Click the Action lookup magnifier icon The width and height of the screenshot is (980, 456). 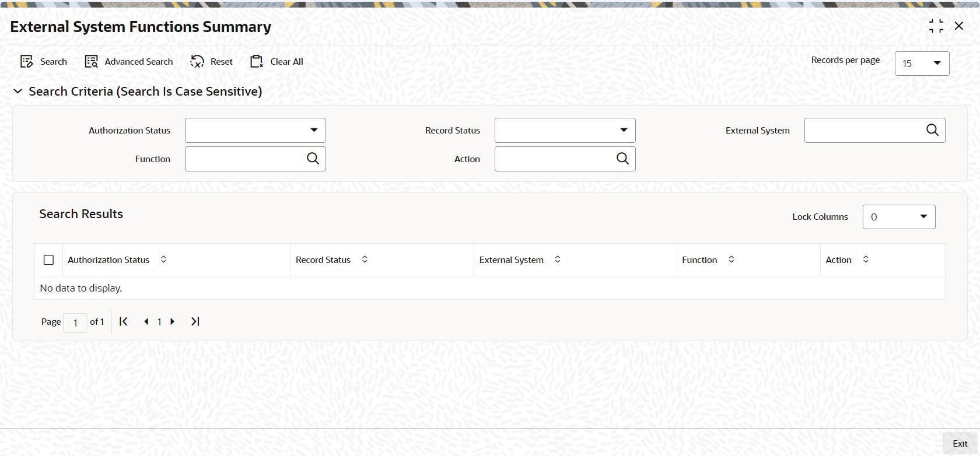click(623, 159)
